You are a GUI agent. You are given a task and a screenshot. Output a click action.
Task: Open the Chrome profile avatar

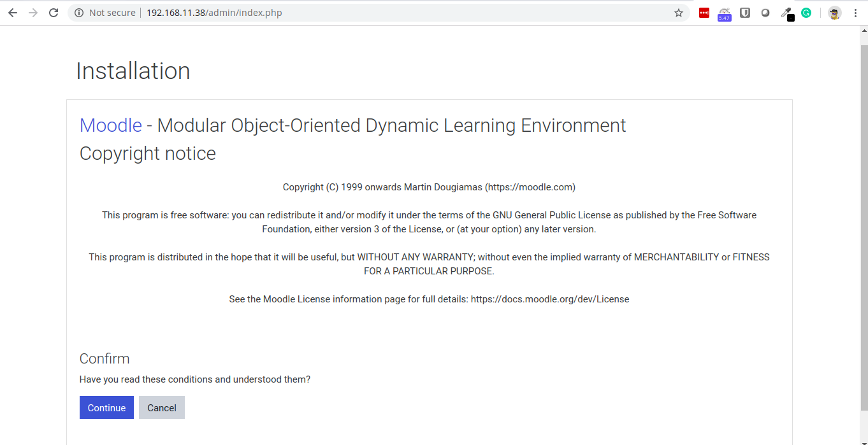pos(834,13)
